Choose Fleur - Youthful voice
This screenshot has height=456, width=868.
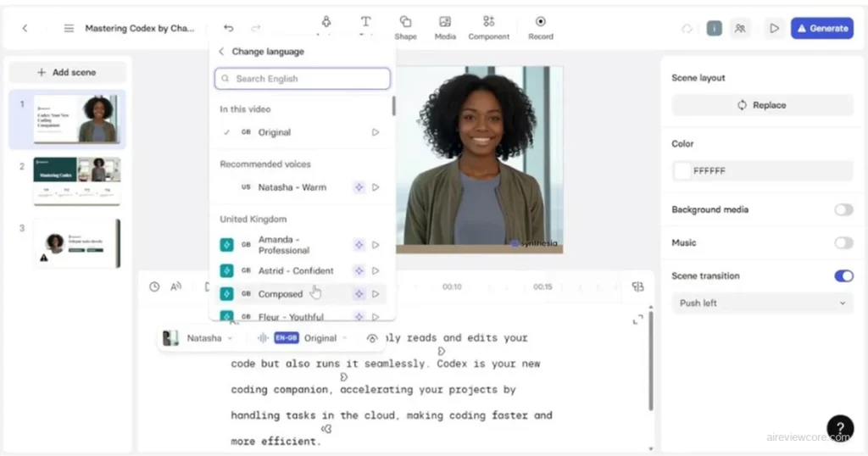(x=303, y=316)
